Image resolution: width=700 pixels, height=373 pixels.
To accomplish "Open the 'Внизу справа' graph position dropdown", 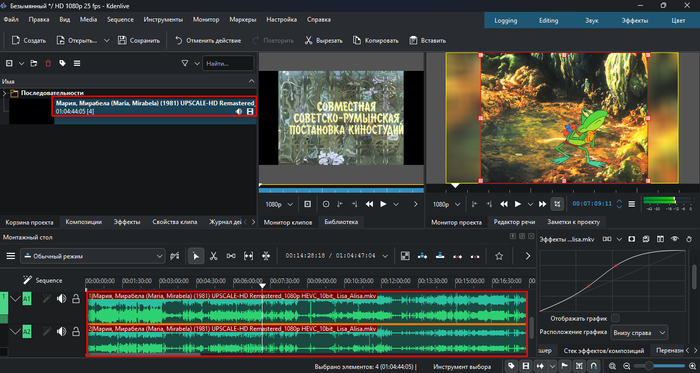I will (639, 332).
